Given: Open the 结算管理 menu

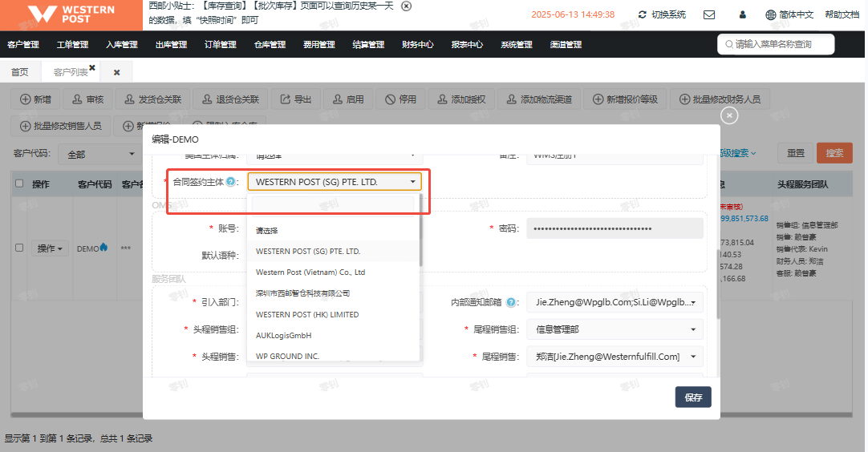Looking at the screenshot, I should (368, 44).
